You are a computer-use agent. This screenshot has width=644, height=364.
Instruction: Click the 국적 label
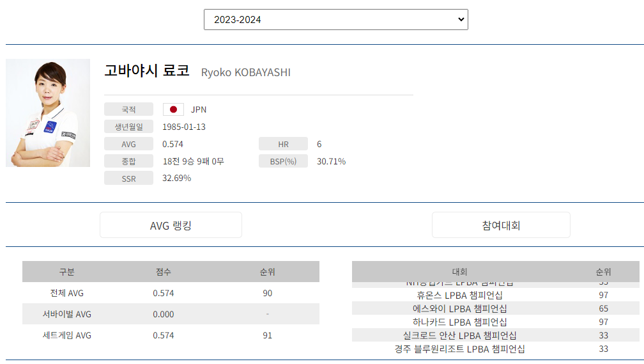coord(128,109)
